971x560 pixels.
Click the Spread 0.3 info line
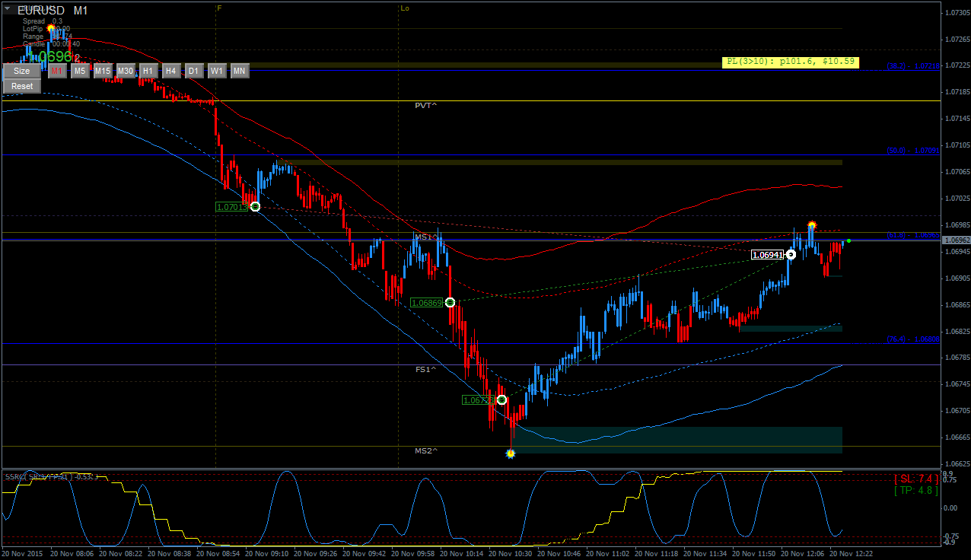(x=43, y=21)
